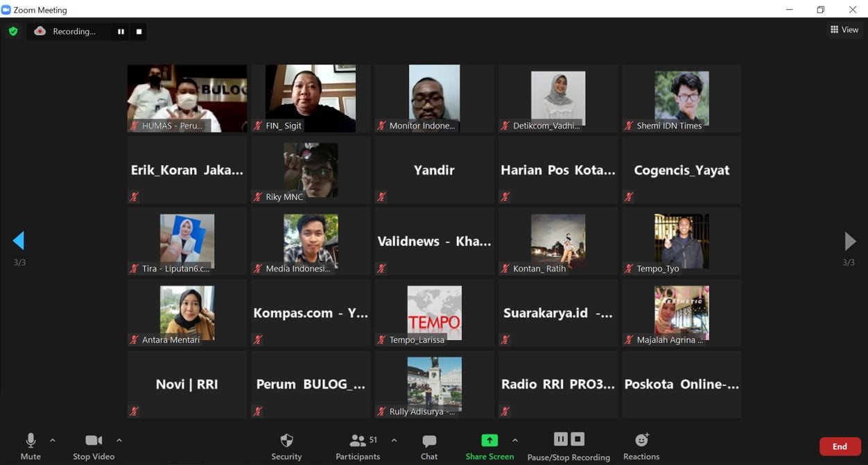Stop the video camera
The width and height of the screenshot is (868, 465).
click(94, 447)
